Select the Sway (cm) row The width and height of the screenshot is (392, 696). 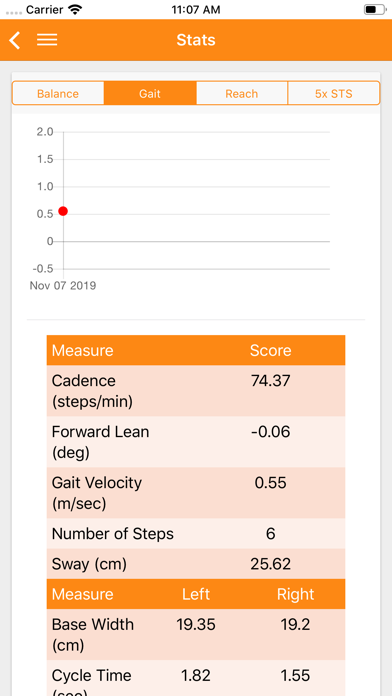tap(196, 564)
